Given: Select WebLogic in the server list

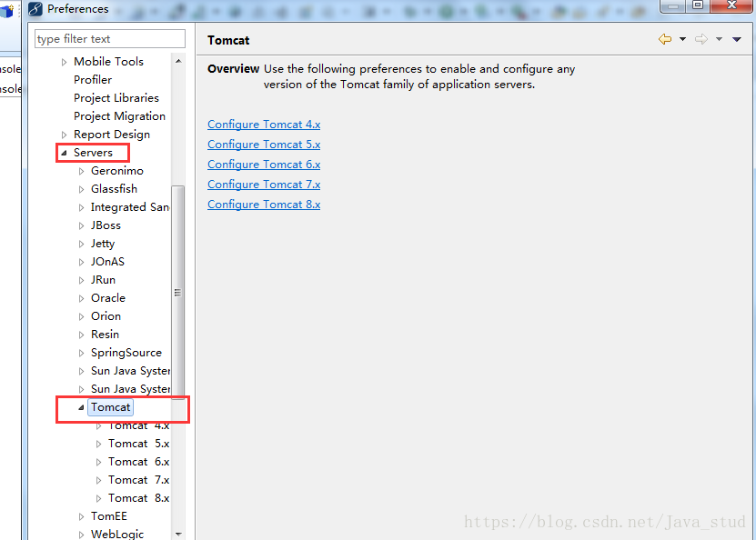Looking at the screenshot, I should (x=117, y=534).
